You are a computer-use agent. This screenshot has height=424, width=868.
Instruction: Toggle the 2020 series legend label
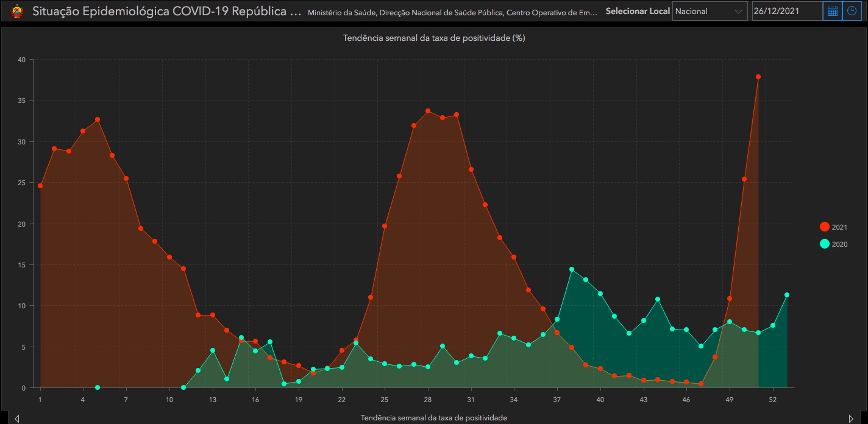click(839, 244)
